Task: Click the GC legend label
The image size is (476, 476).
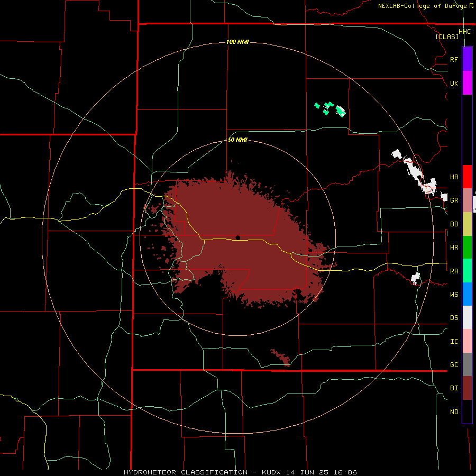Action: coord(454,365)
